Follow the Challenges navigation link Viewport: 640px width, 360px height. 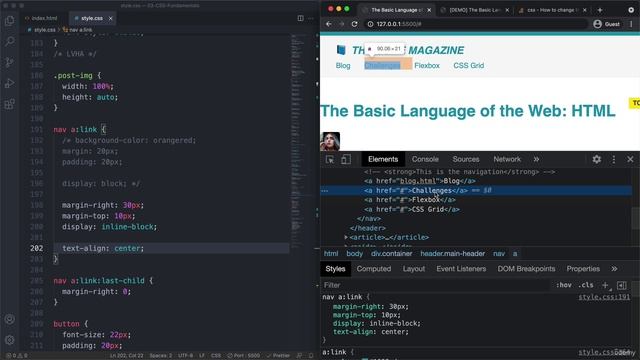(382, 66)
